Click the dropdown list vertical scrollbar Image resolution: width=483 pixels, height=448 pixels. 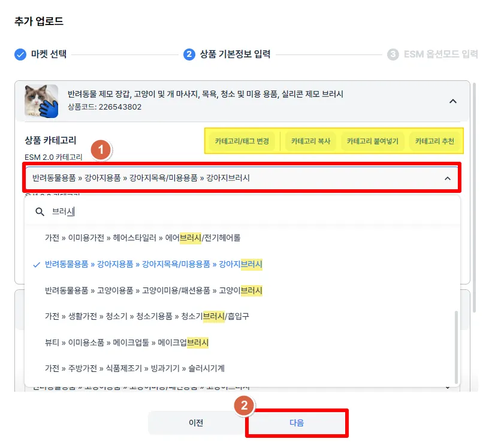coord(456,347)
